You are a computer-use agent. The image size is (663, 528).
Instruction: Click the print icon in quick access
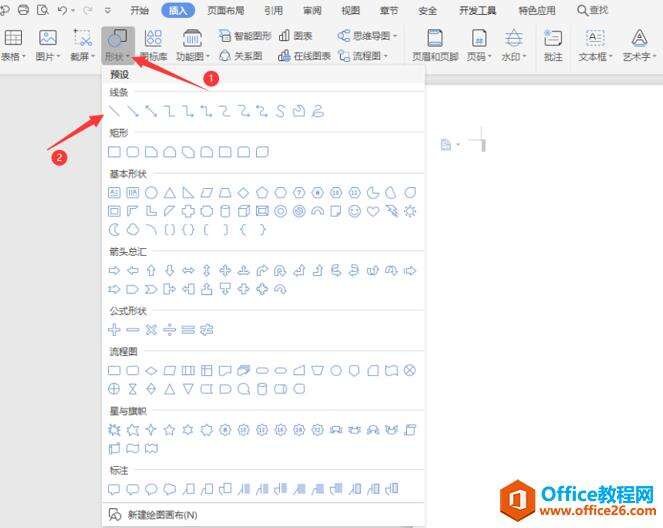(23, 10)
